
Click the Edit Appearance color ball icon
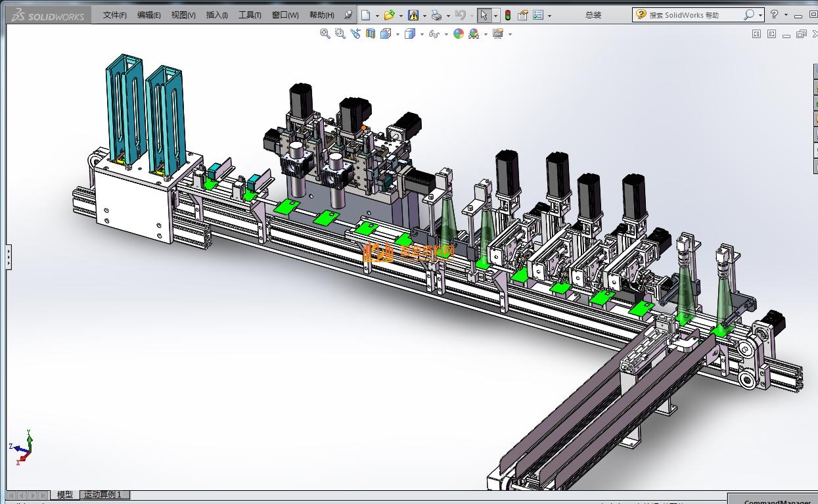coord(459,34)
